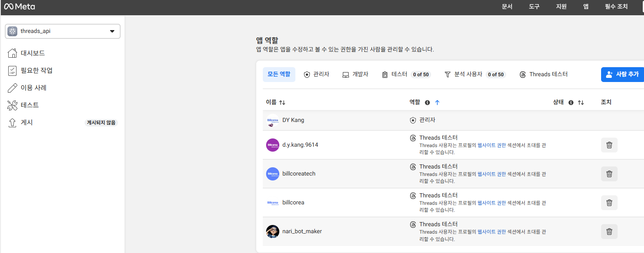Open 필요한 작업 in the sidebar
The width and height of the screenshot is (644, 253).
tap(36, 70)
